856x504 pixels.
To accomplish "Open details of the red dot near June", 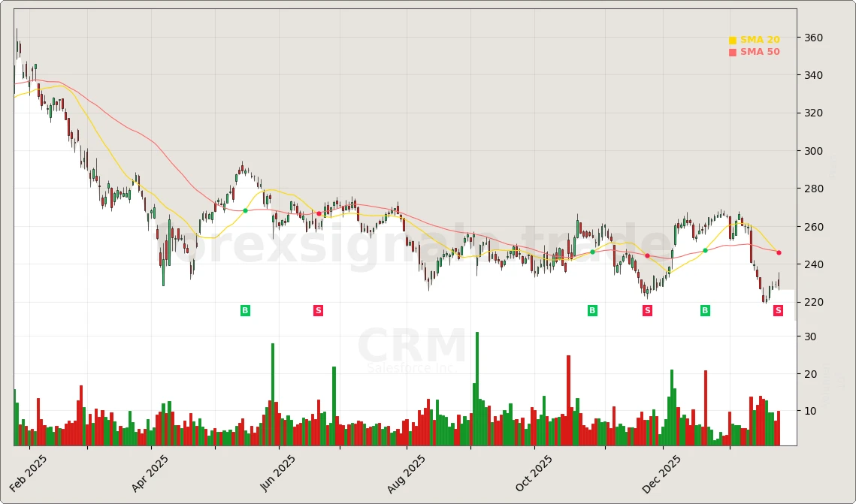I will [x=319, y=213].
